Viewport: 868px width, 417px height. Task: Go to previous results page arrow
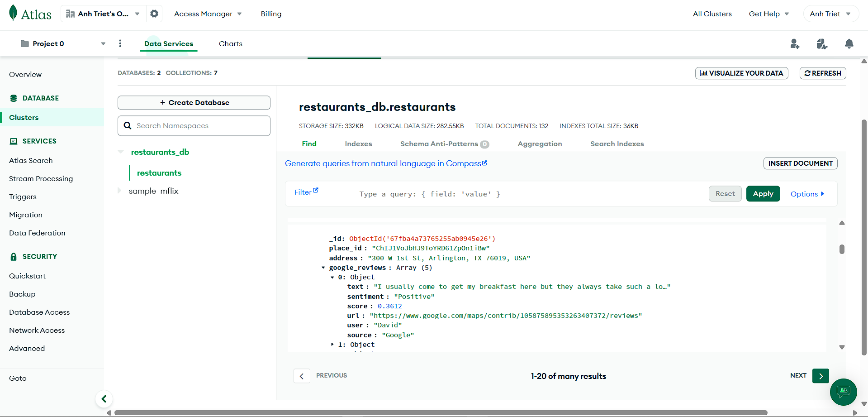(302, 376)
